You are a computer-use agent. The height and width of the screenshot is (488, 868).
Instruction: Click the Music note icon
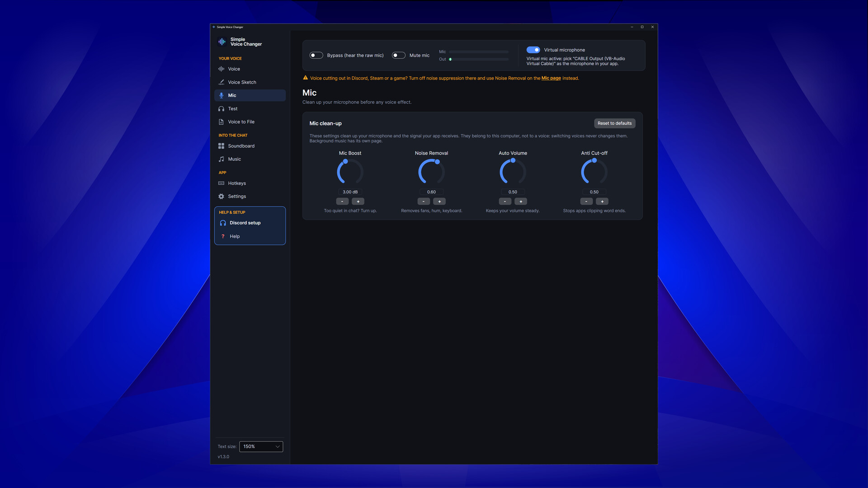[221, 159]
